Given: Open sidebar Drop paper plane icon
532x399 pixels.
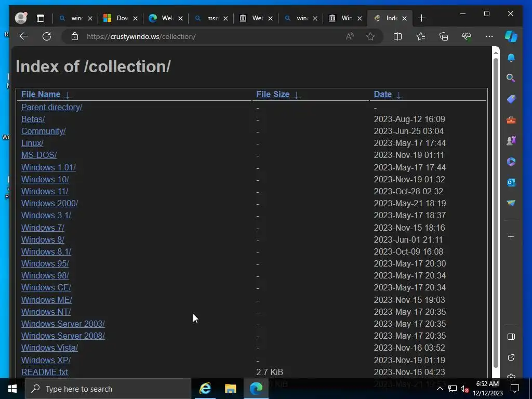Looking at the screenshot, I should pos(511,203).
